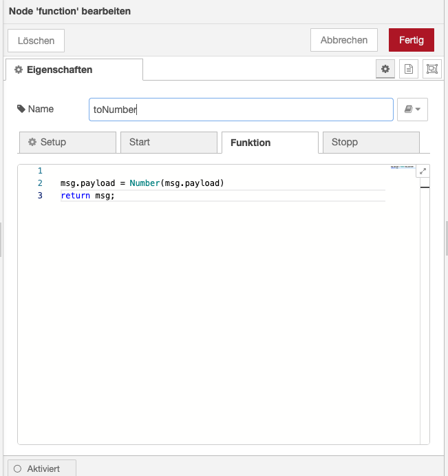Select the Funktion tab
The image size is (448, 476).
(269, 143)
